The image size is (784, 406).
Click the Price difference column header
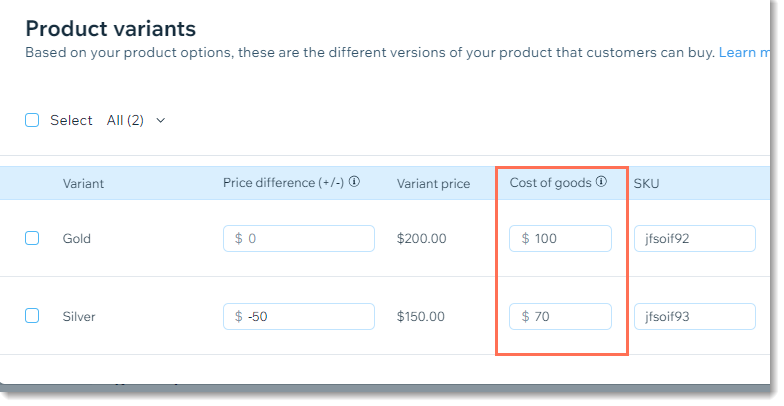(283, 183)
